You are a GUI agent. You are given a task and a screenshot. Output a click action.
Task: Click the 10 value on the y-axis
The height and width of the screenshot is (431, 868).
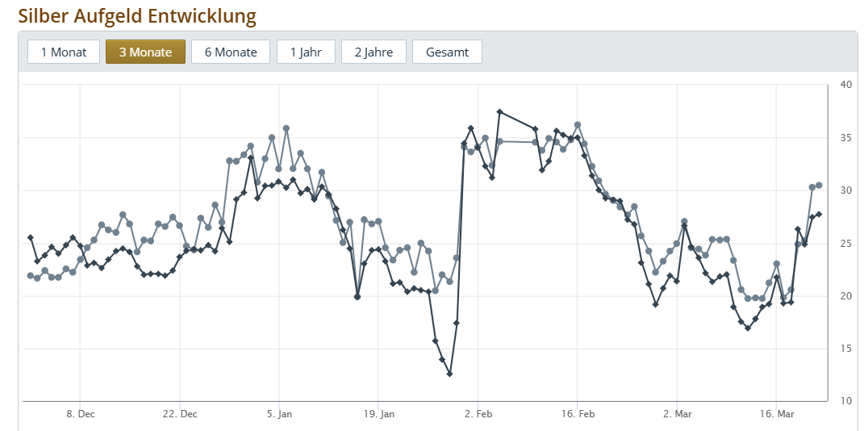point(846,401)
